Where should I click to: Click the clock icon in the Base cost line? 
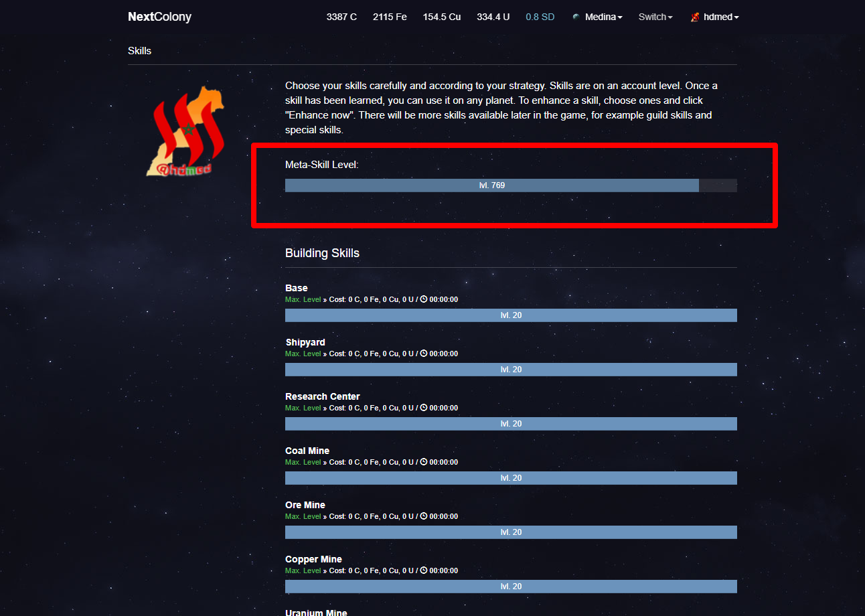pos(424,299)
